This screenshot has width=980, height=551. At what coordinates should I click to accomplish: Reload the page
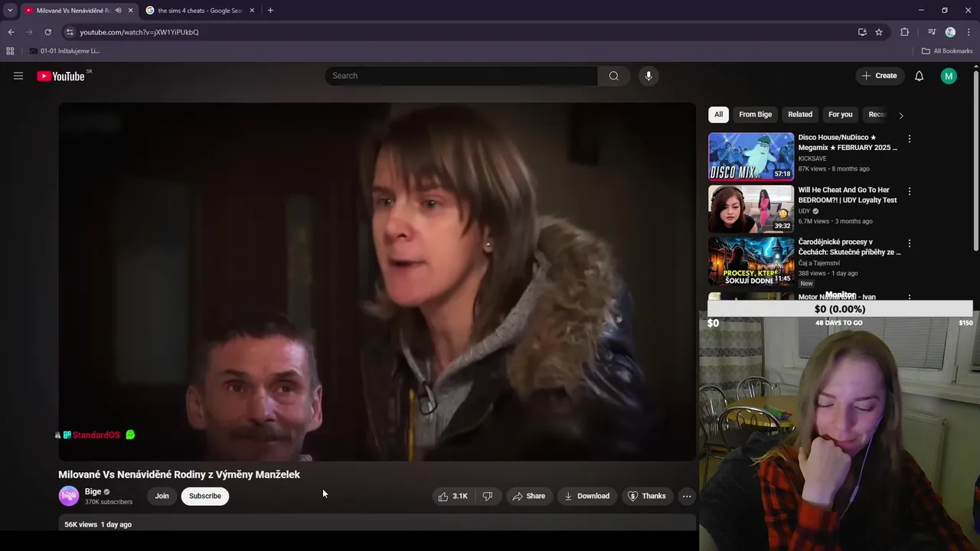pos(47,32)
